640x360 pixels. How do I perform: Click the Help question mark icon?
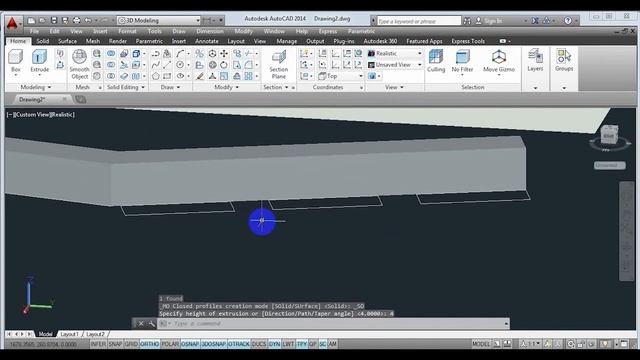pyautogui.click(x=568, y=20)
